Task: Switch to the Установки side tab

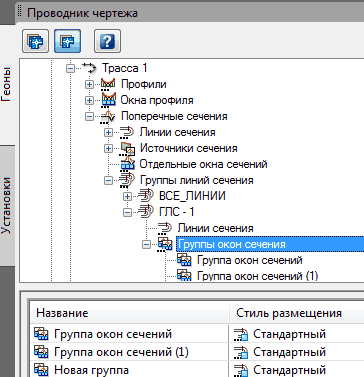Action: pos(6,205)
